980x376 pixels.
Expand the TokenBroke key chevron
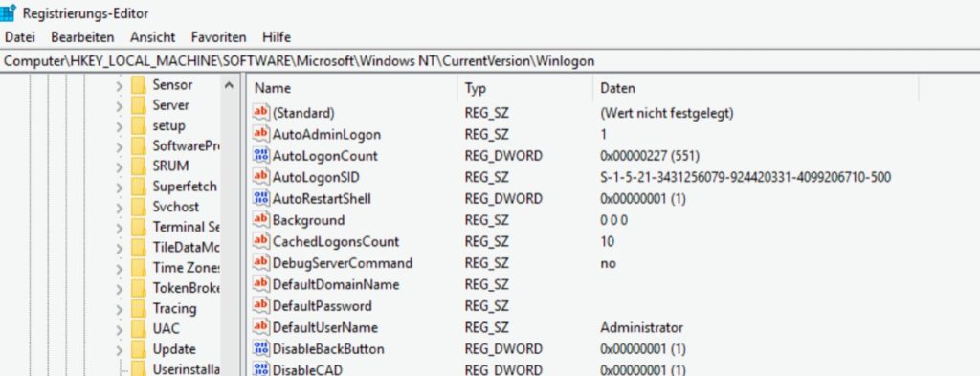120,289
